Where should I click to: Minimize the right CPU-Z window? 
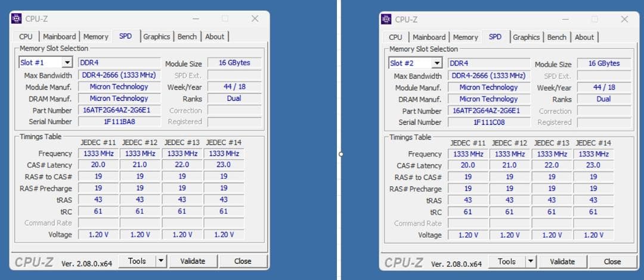(x=565, y=19)
